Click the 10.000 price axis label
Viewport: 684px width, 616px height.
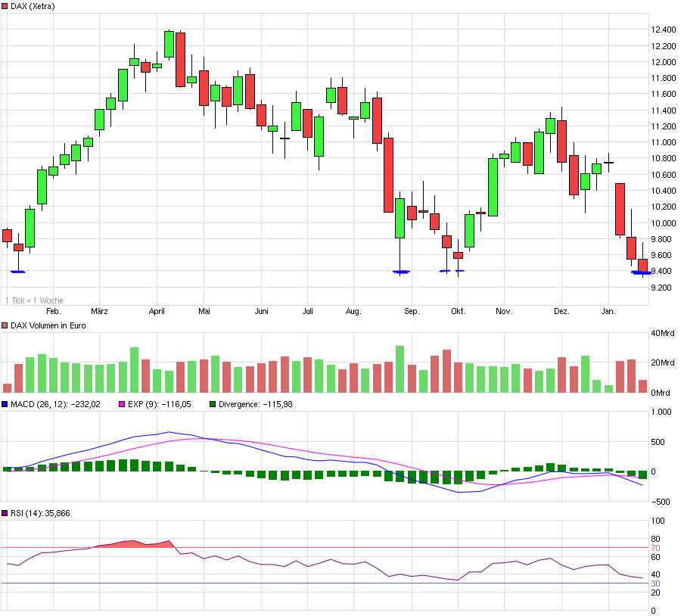point(664,223)
